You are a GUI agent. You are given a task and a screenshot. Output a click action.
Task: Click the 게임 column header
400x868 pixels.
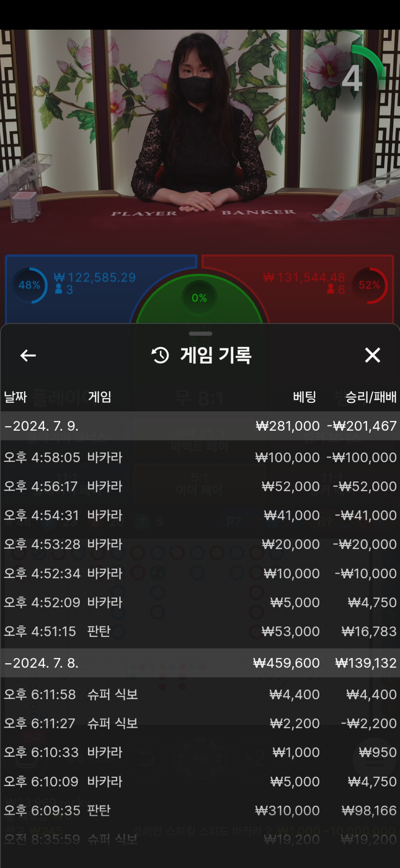coord(100,397)
